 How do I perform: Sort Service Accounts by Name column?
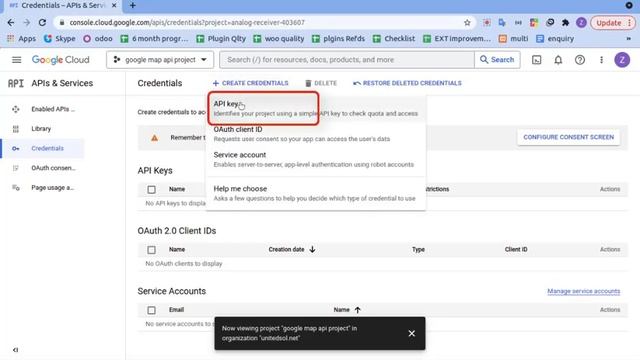pos(347,310)
